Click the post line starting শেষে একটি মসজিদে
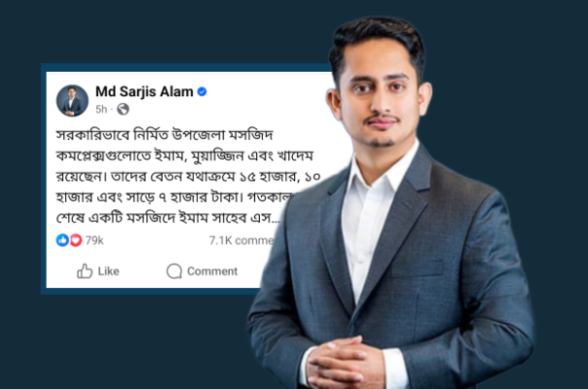The width and height of the screenshot is (588, 389). coord(168,218)
